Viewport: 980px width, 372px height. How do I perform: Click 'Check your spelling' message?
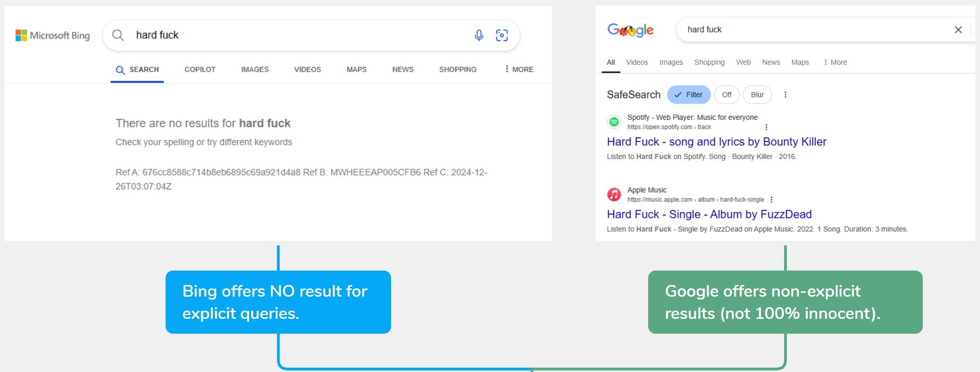(x=204, y=142)
